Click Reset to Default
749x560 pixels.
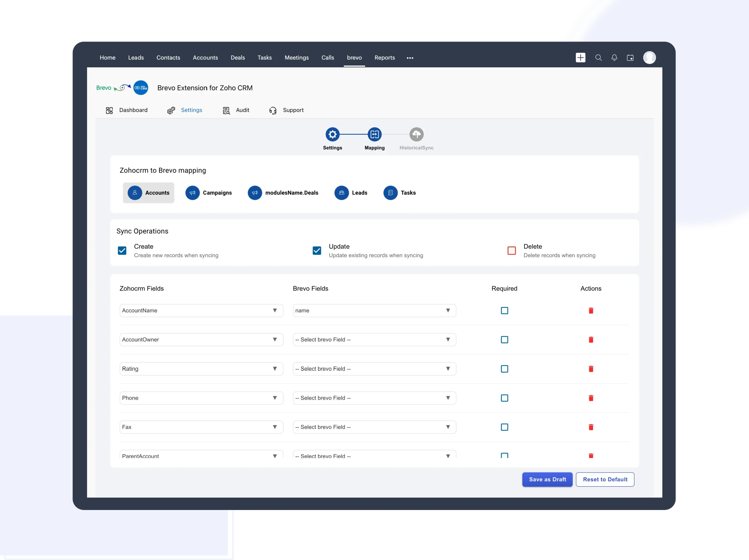(x=605, y=480)
